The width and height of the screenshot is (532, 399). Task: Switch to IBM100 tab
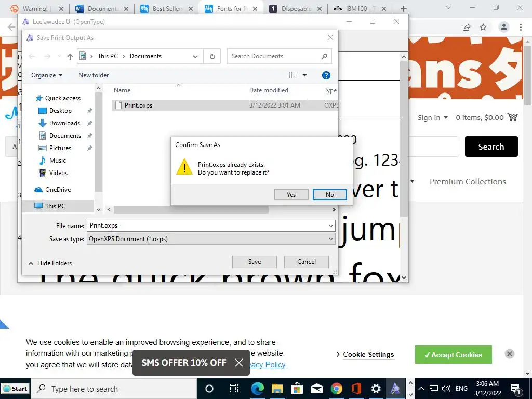358,9
